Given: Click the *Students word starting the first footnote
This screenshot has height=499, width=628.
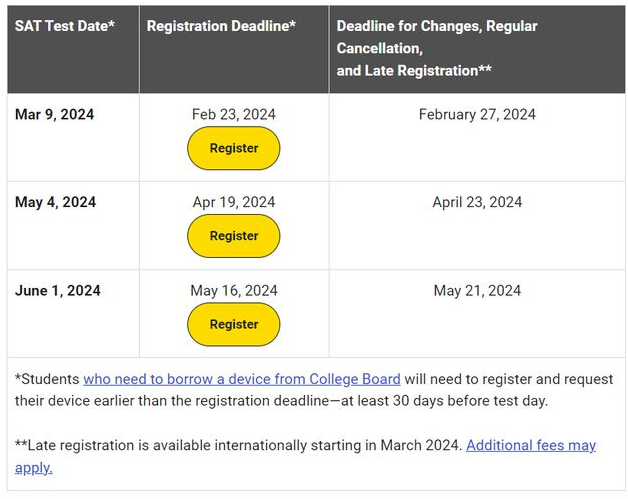Looking at the screenshot, I should [x=47, y=379].
